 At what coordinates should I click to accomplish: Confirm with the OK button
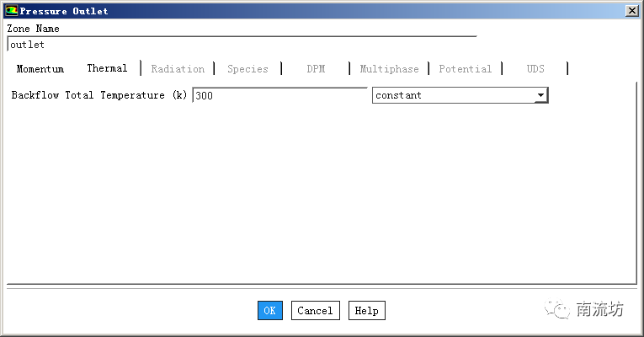click(x=270, y=310)
